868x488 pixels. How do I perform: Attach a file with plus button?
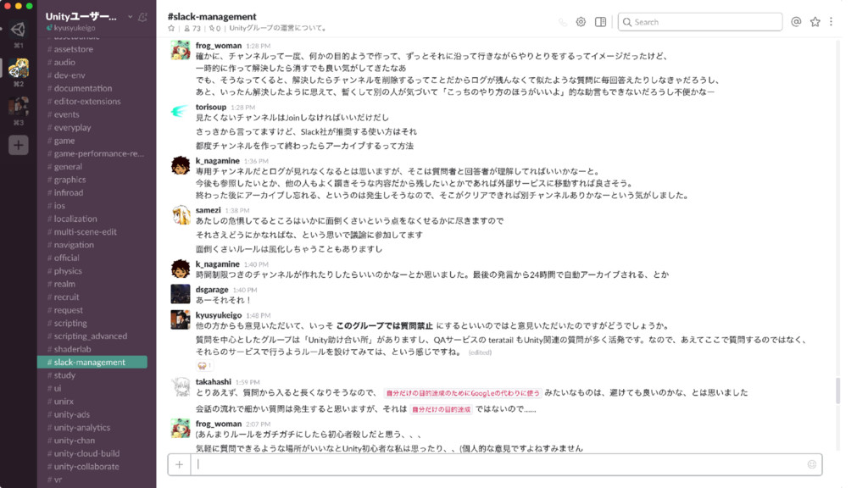point(180,465)
